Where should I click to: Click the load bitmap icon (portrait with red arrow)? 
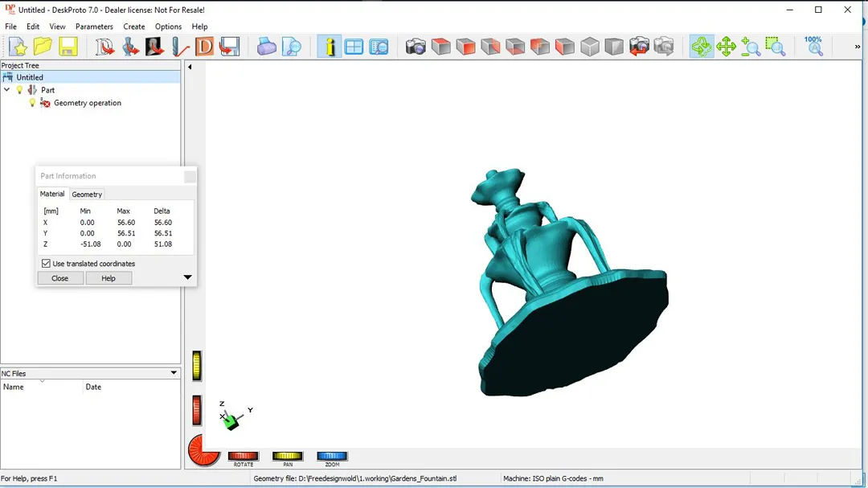(154, 47)
